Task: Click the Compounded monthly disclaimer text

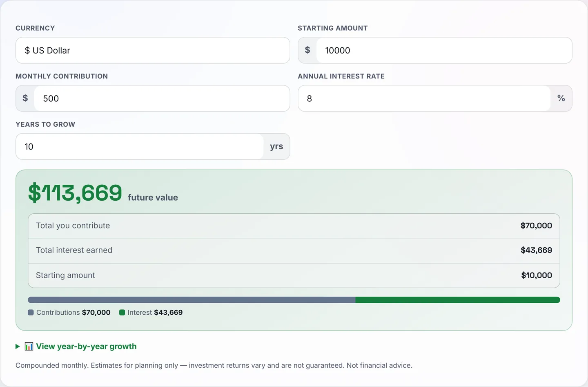Action: [x=214, y=365]
